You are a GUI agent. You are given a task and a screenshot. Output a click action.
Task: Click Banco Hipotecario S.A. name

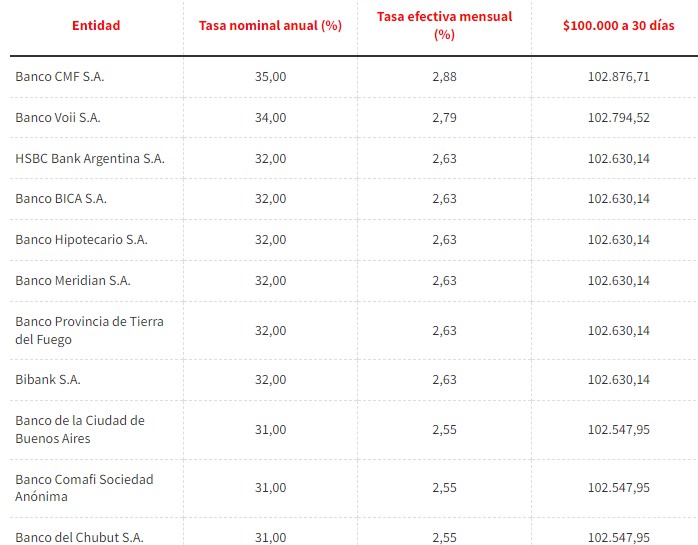click(x=81, y=240)
